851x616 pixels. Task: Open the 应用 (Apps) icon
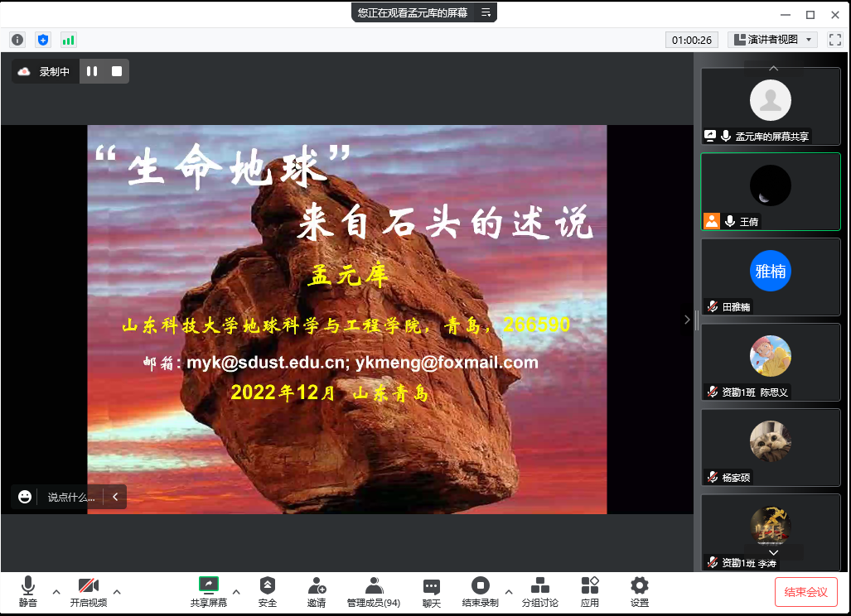[x=590, y=591]
